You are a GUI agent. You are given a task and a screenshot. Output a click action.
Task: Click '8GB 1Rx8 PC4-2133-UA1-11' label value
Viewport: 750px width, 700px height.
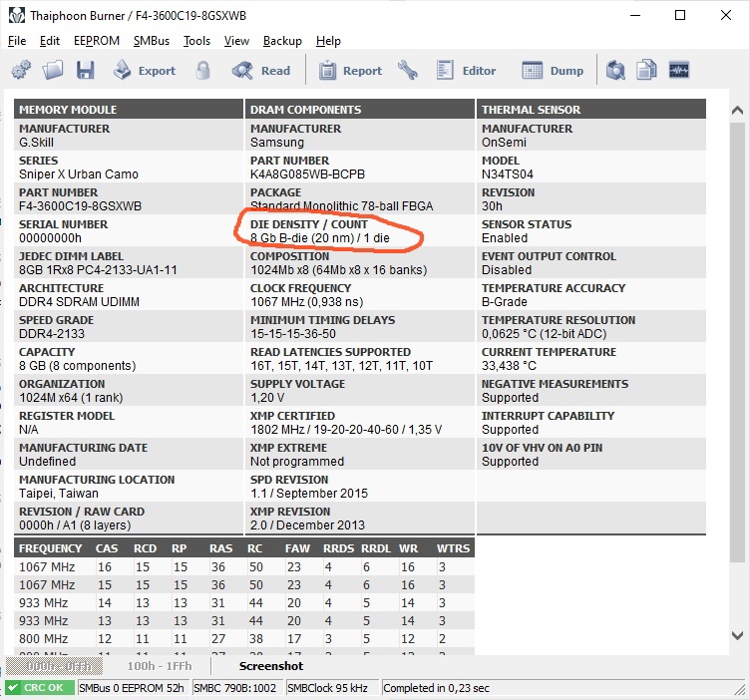pos(98,269)
